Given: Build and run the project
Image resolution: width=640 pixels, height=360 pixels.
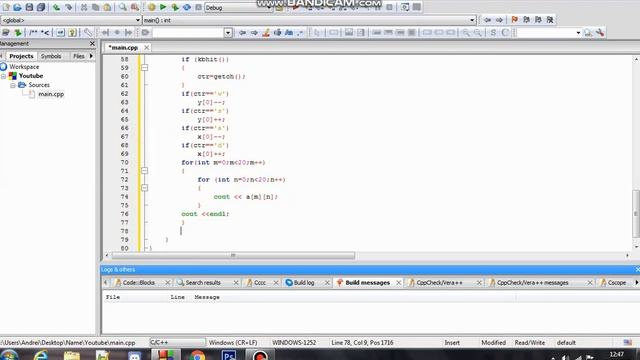Looking at the screenshot, I should pyautogui.click(x=175, y=7).
